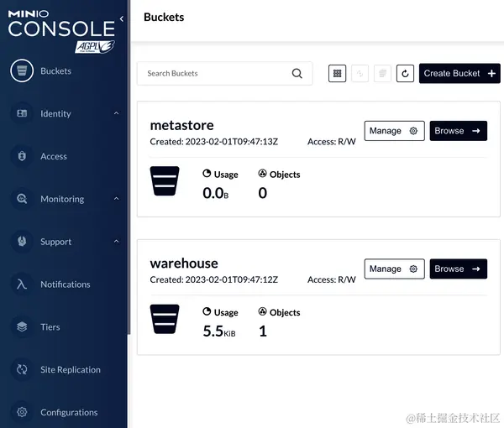Viewport: 504px width, 428px height.
Task: Click the Site Replication icon
Action: point(22,369)
